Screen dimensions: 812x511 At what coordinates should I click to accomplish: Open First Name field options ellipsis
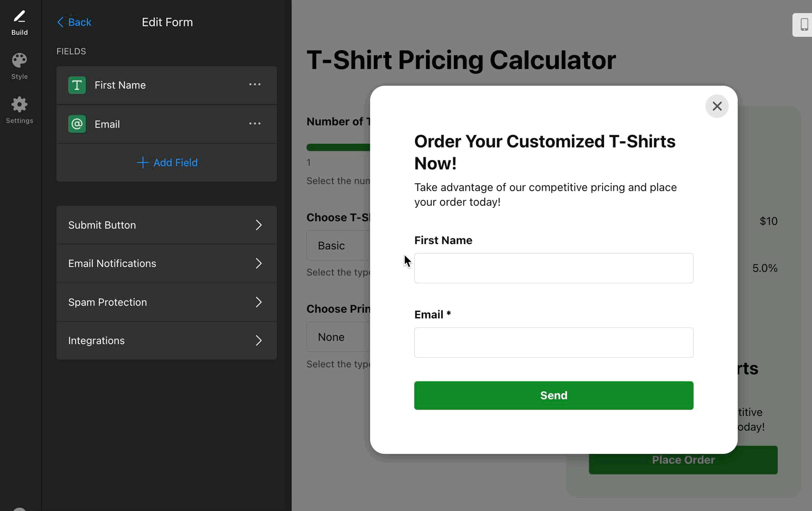[255, 85]
